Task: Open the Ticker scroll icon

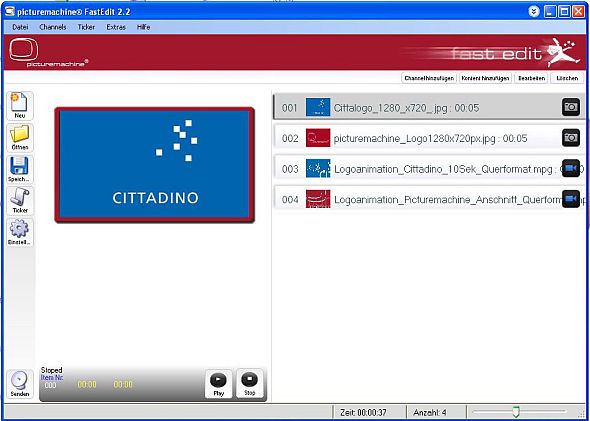Action: pos(20,201)
